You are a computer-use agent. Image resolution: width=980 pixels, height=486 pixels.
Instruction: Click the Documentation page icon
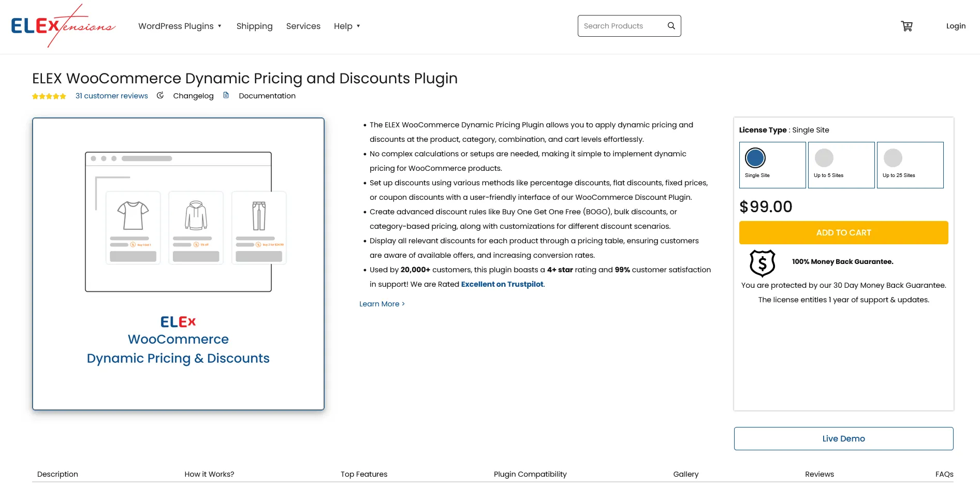226,95
